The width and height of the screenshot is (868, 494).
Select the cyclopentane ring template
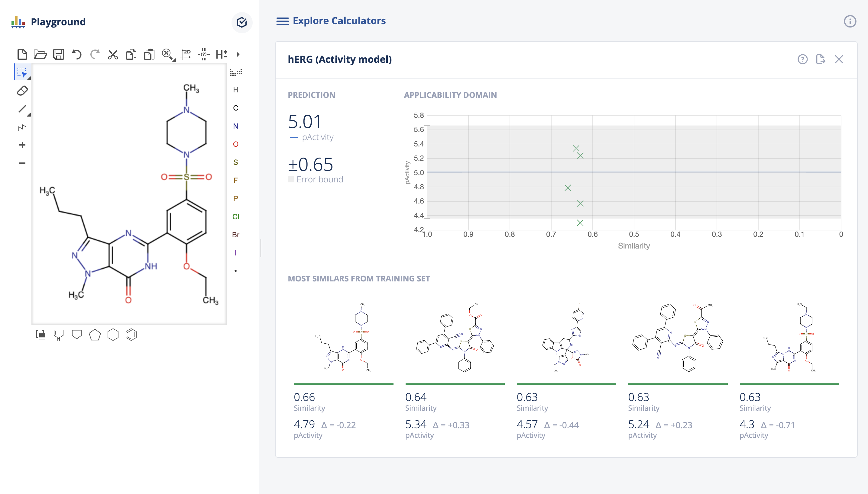[x=95, y=335]
